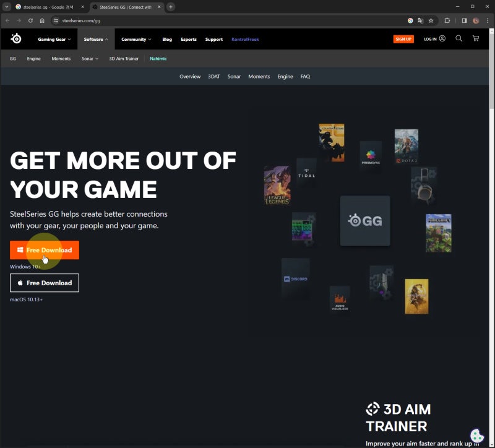Screen dimensions: 495x448
Task: Select Esports in the navigation menu
Action: point(188,38)
